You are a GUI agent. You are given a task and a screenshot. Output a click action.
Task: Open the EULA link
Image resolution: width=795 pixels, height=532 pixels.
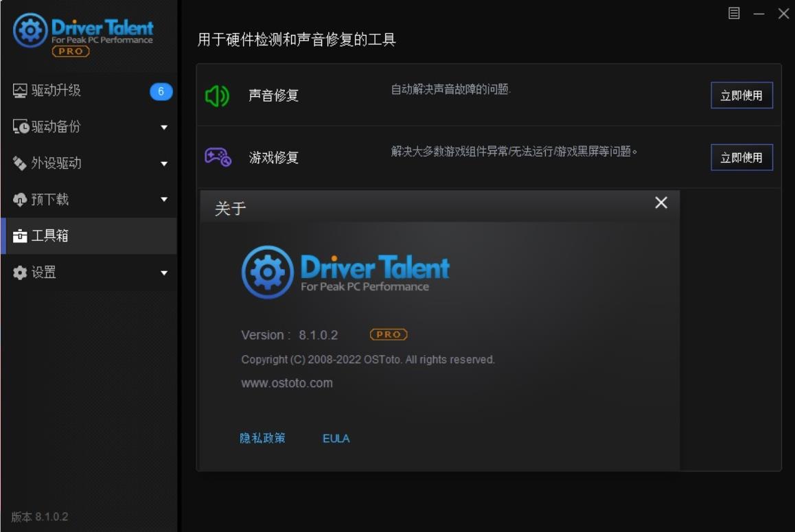pos(336,438)
